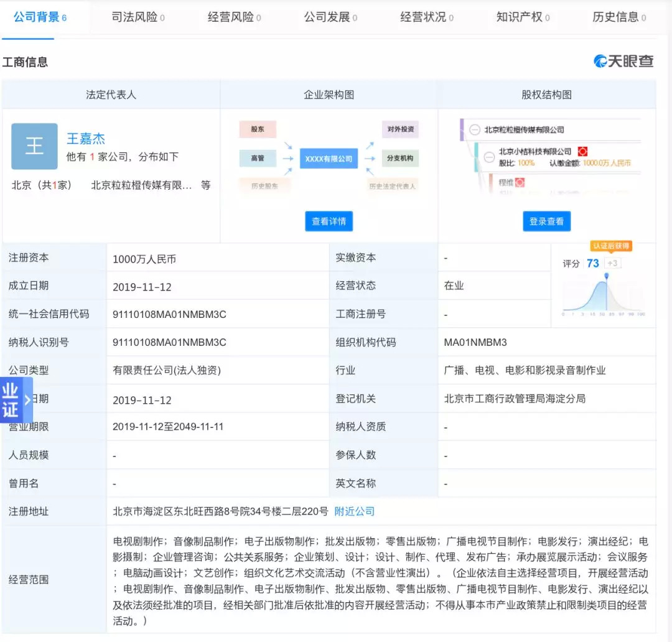Click the XXXX有限公司 box in structure diagram

click(329, 159)
